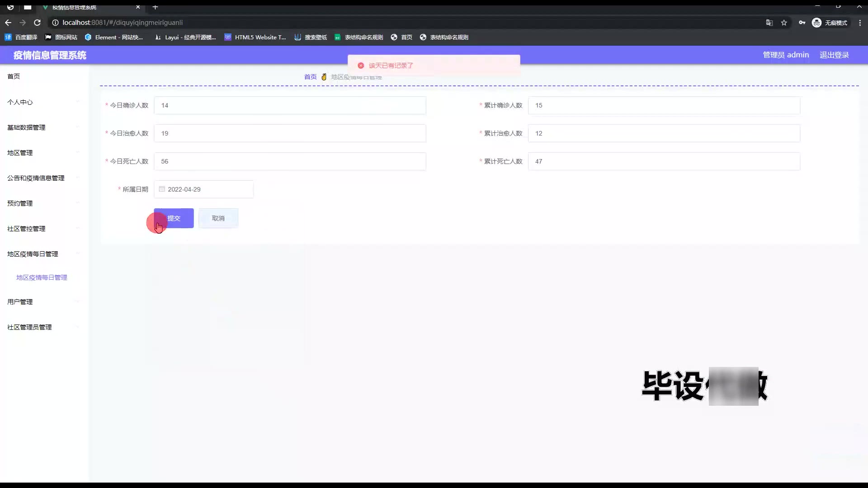Open new browser tab plus icon
Screen dimensions: 868x488
[x=155, y=7]
